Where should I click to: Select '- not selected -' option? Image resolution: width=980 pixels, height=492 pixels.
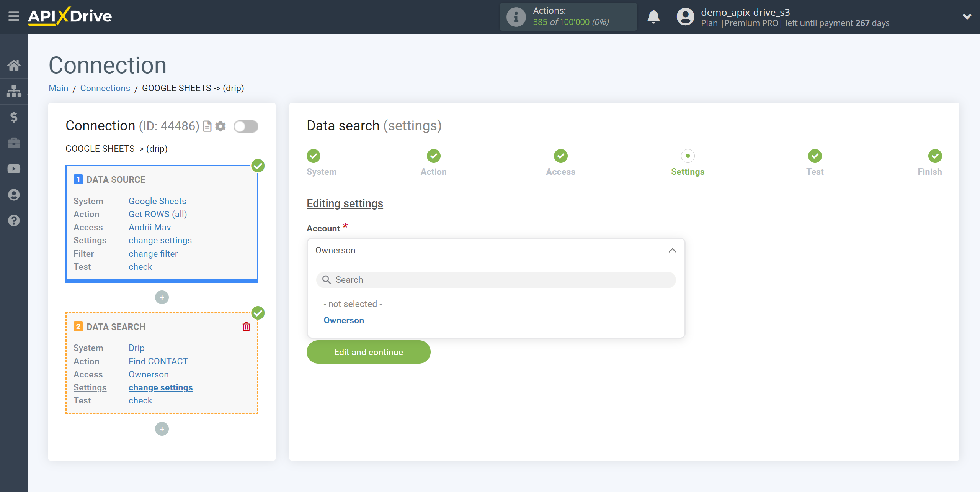tap(353, 304)
